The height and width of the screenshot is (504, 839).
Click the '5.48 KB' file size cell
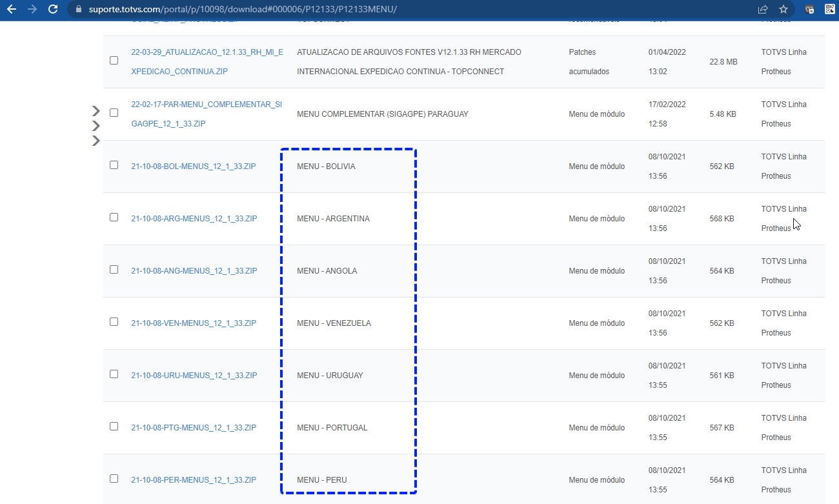(x=723, y=114)
